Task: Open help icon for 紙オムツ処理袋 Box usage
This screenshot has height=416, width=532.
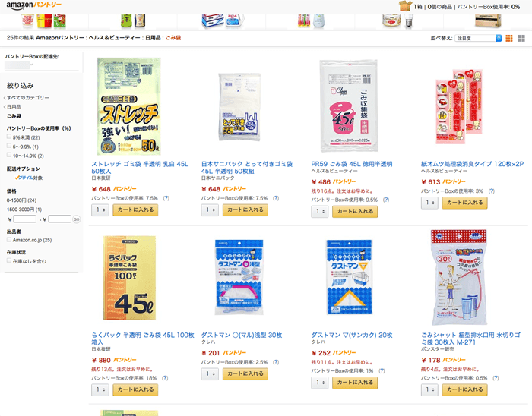Action: [x=492, y=191]
